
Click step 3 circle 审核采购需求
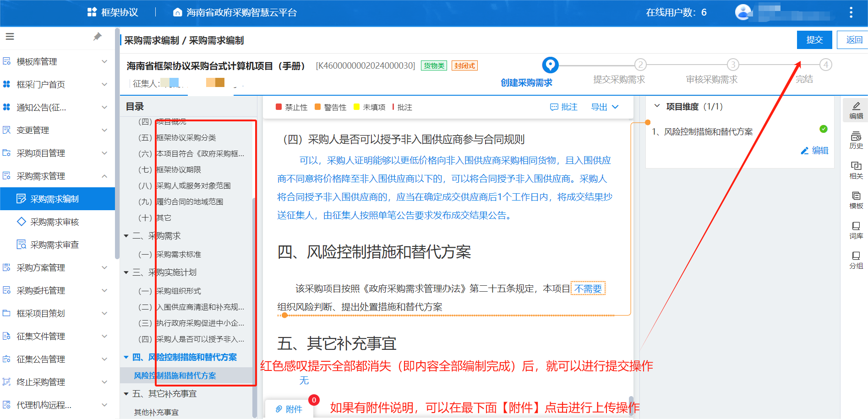pos(733,65)
